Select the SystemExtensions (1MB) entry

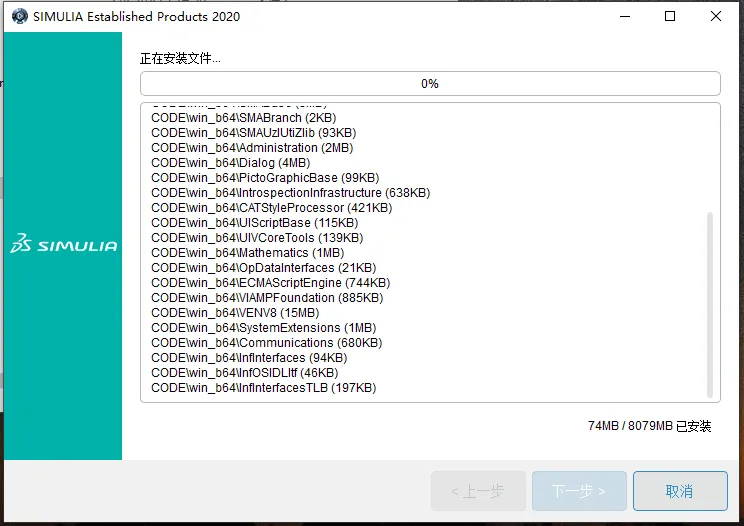pyautogui.click(x=264, y=328)
